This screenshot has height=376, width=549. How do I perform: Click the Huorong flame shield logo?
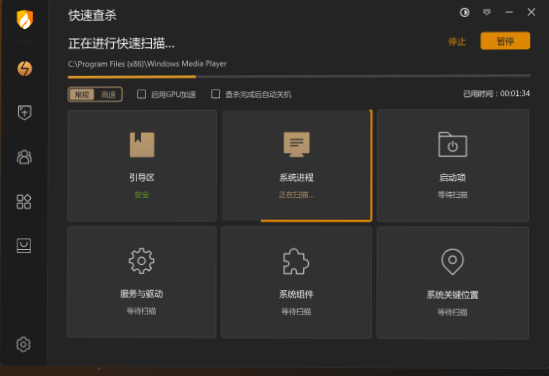click(x=25, y=19)
